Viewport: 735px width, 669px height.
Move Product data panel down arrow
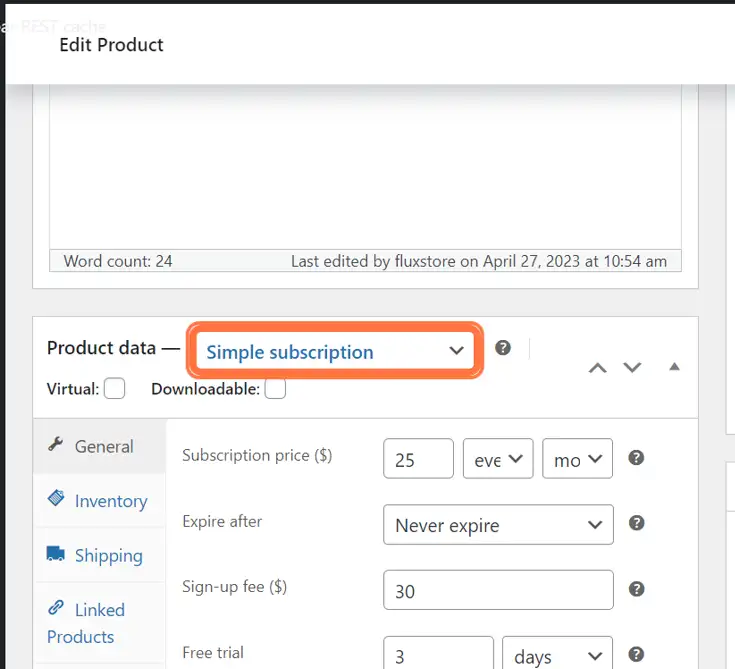click(632, 367)
